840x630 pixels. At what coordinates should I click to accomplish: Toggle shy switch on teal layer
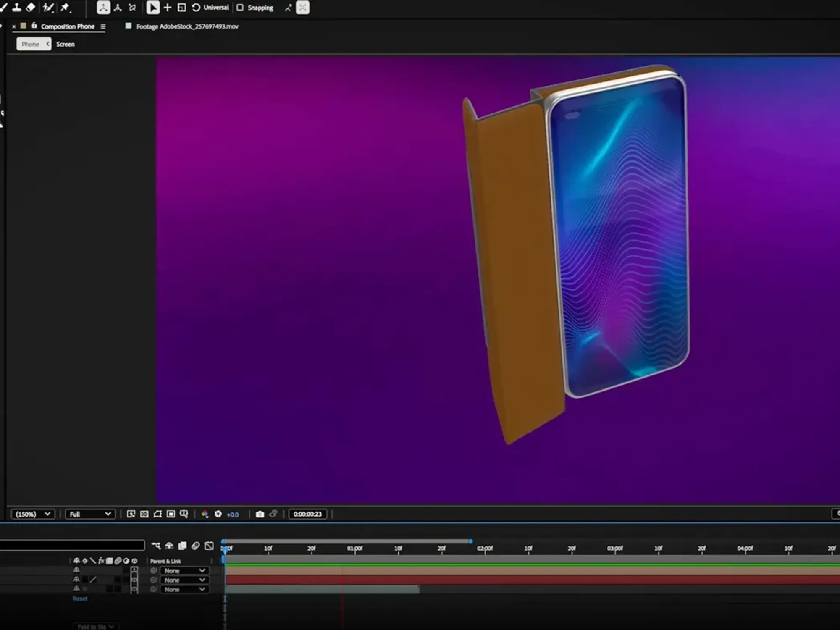76,589
